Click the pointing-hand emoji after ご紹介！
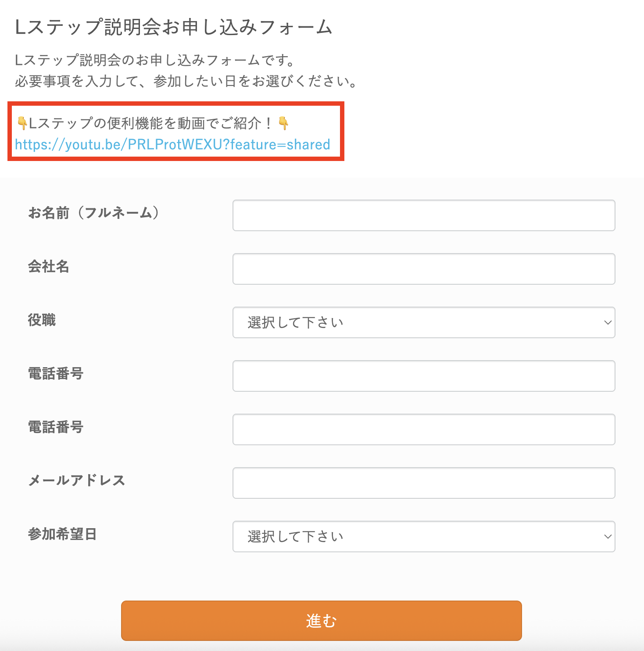This screenshot has height=651, width=644. 283,123
